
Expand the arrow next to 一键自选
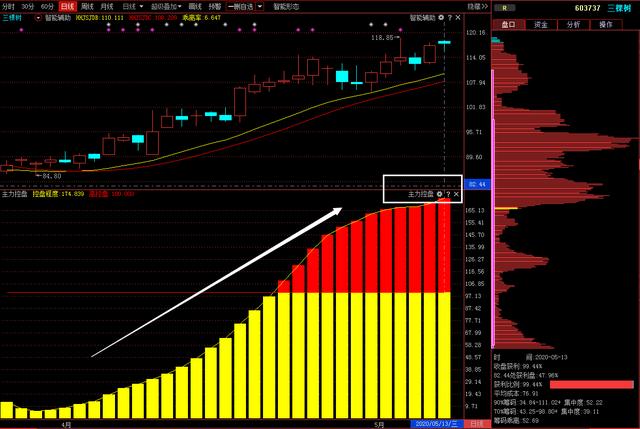[260, 7]
